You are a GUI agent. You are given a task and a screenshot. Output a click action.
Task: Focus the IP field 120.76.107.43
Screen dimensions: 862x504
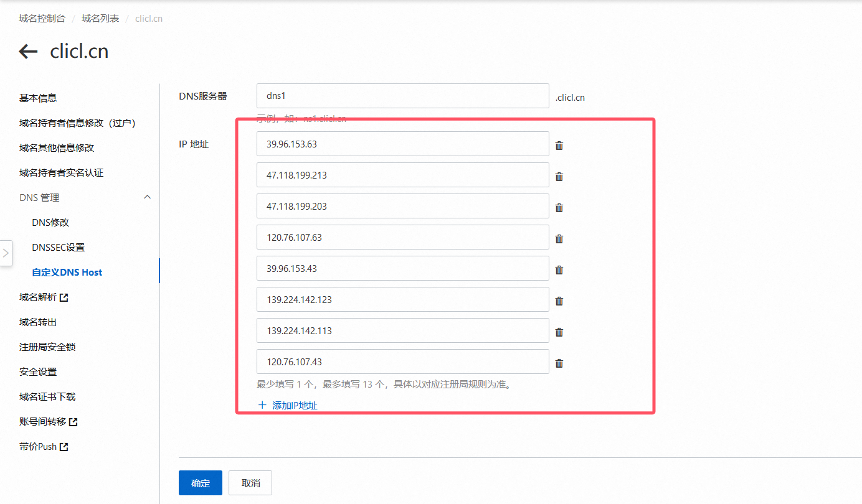click(x=403, y=362)
